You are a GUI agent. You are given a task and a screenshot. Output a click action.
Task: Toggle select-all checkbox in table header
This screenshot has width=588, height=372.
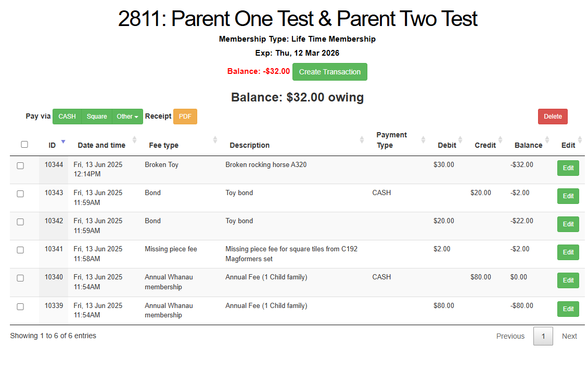24,144
